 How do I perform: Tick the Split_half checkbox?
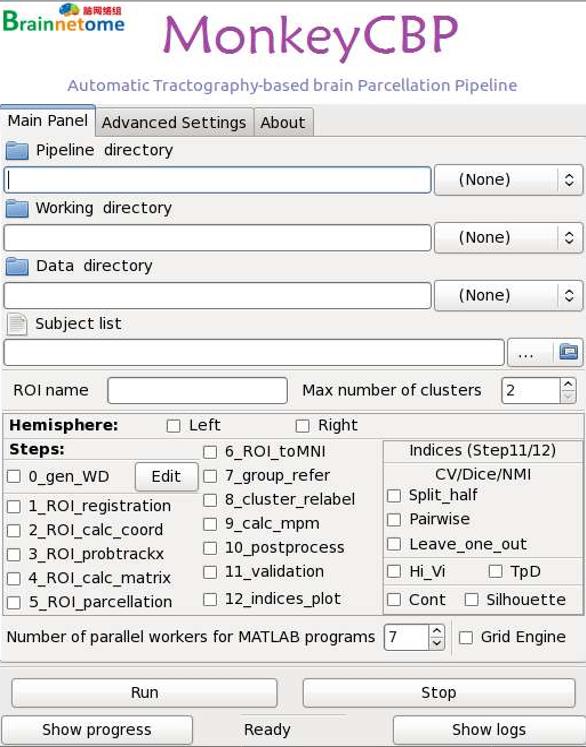pos(394,495)
